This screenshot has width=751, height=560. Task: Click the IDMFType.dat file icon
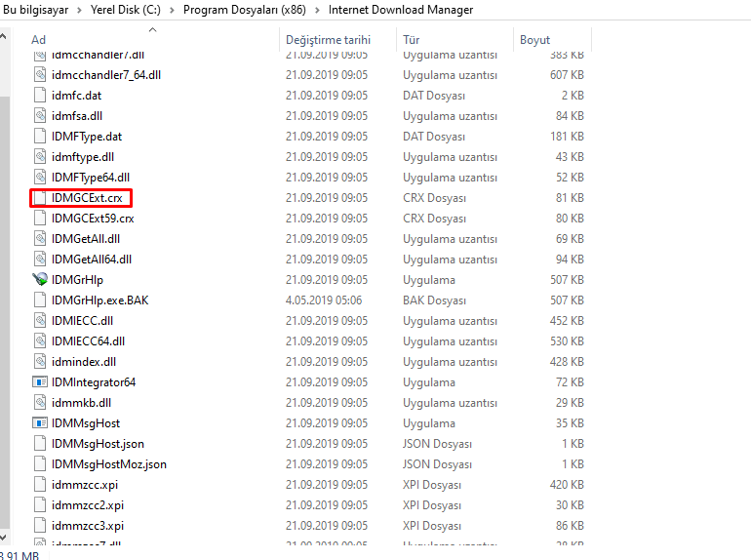(40, 137)
